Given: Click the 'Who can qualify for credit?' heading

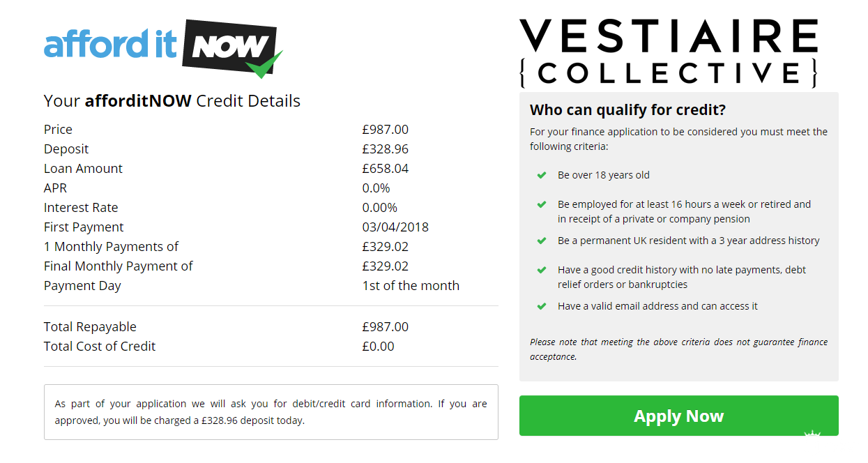Looking at the screenshot, I should 627,110.
